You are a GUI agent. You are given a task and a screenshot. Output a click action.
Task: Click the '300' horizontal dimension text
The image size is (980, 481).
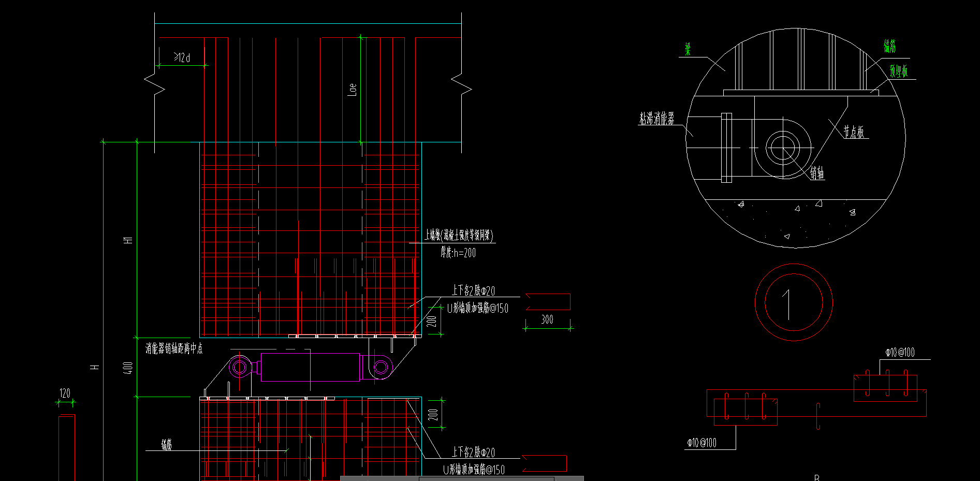tap(547, 319)
